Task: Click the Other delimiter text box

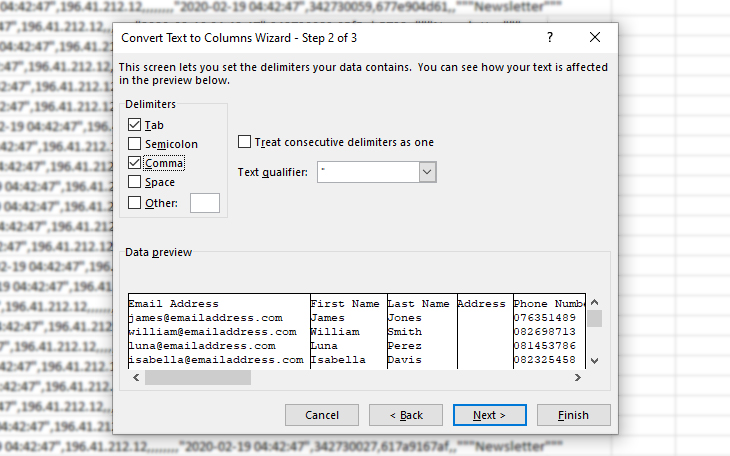Action: tap(205, 203)
